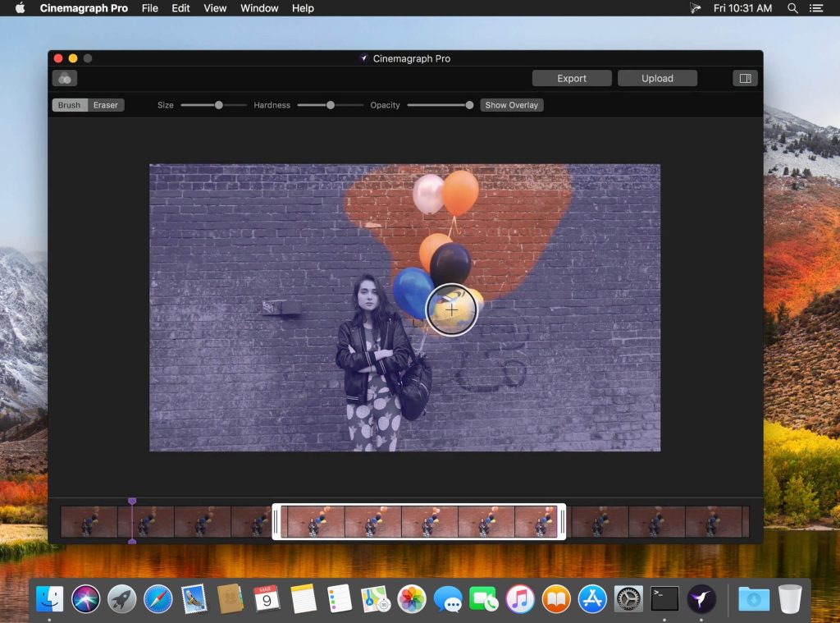Image resolution: width=840 pixels, height=623 pixels.
Task: Switch to the Eraser tool
Action: coord(105,105)
